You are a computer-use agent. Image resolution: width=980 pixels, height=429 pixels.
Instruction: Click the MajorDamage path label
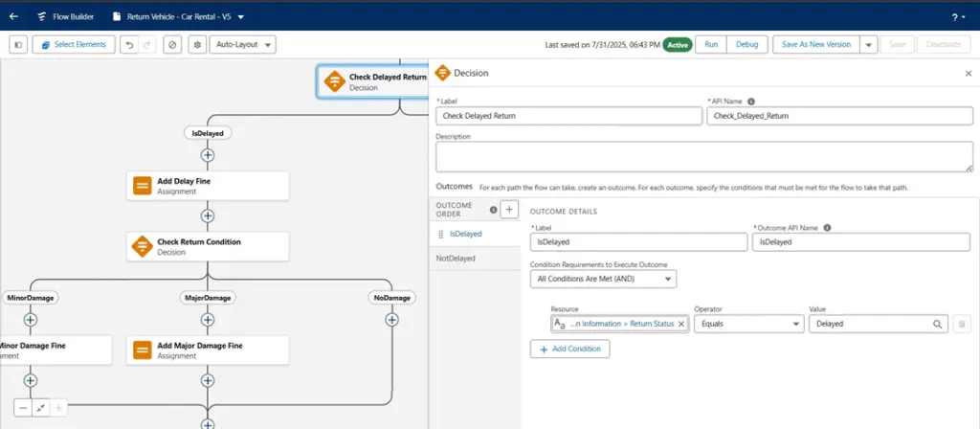(x=208, y=298)
